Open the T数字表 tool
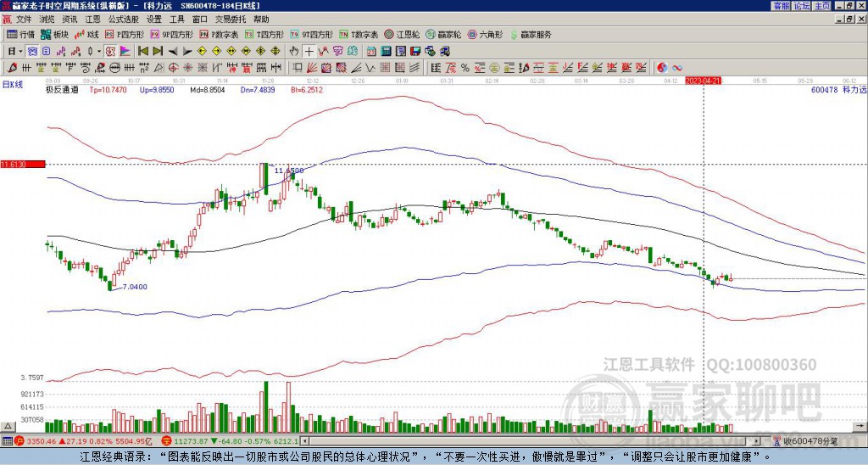The width and height of the screenshot is (868, 465). click(x=359, y=34)
